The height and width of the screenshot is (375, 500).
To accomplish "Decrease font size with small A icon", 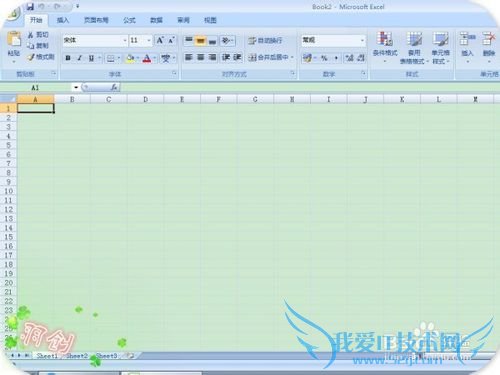I will pos(171,40).
